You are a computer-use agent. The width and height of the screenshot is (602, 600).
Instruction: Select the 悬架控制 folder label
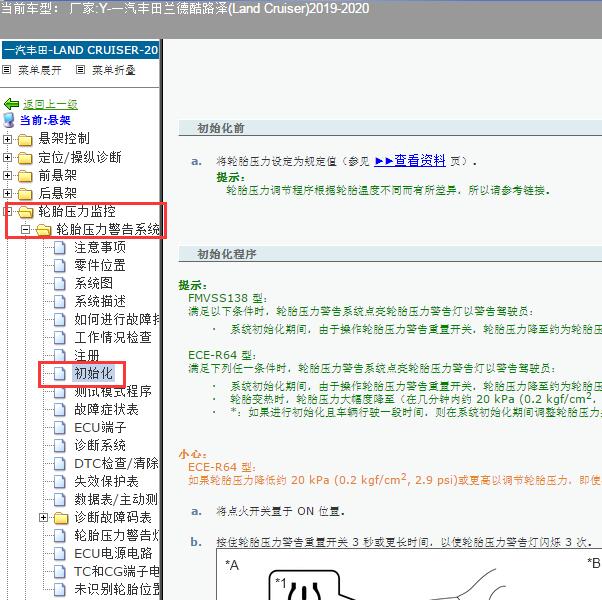[x=64, y=139]
